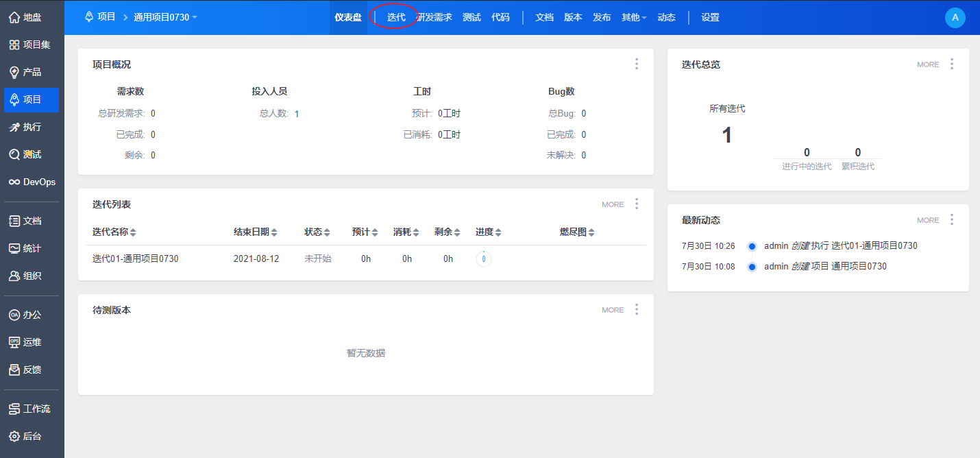Sort iteration list by 消耗
The image size is (980, 458).
(x=406, y=232)
